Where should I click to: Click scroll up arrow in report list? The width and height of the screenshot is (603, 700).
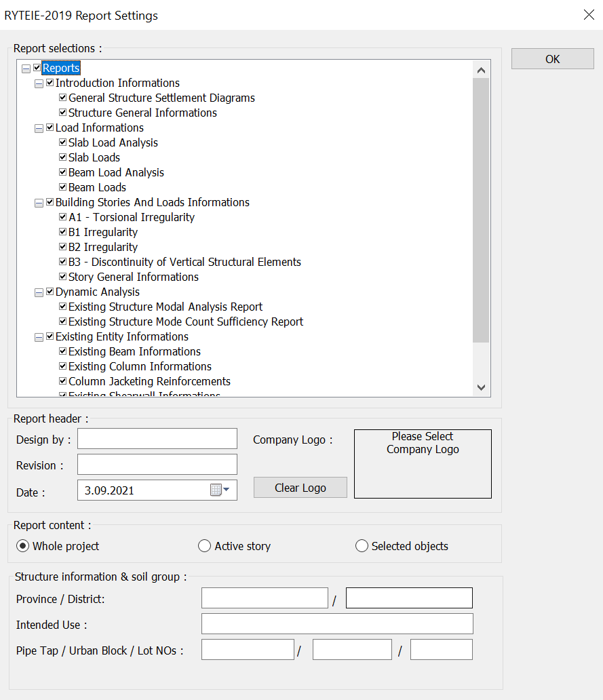coord(481,70)
